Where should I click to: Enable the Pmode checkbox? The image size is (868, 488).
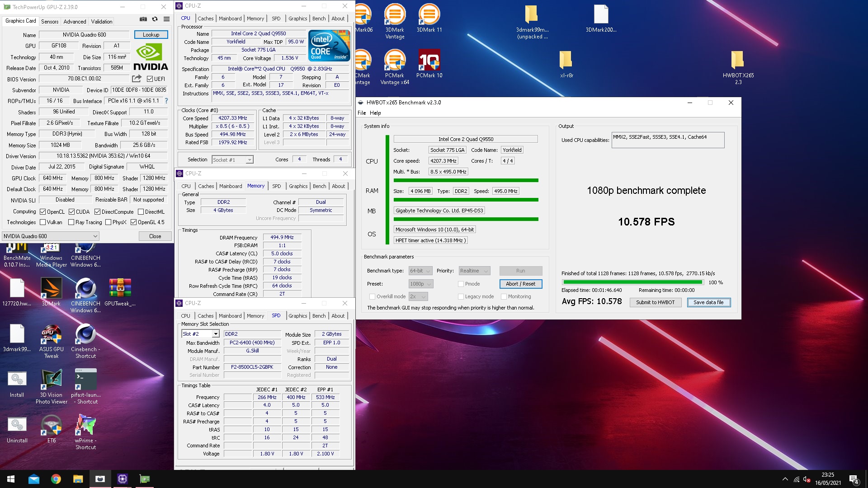pos(461,284)
